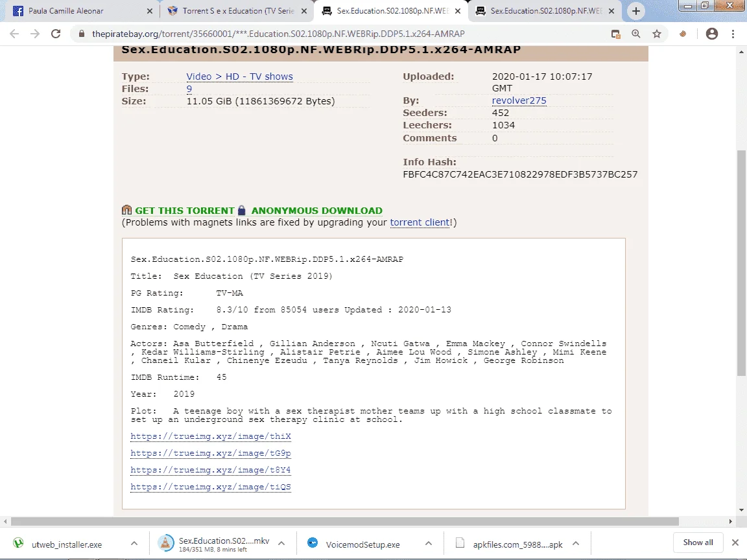Click the horizontal scrollbar left arrow
The width and height of the screenshot is (747, 560).
tap(5, 521)
